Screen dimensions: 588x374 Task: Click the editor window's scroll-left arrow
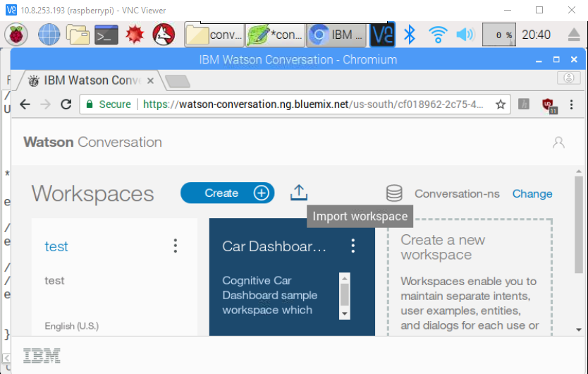(6, 358)
